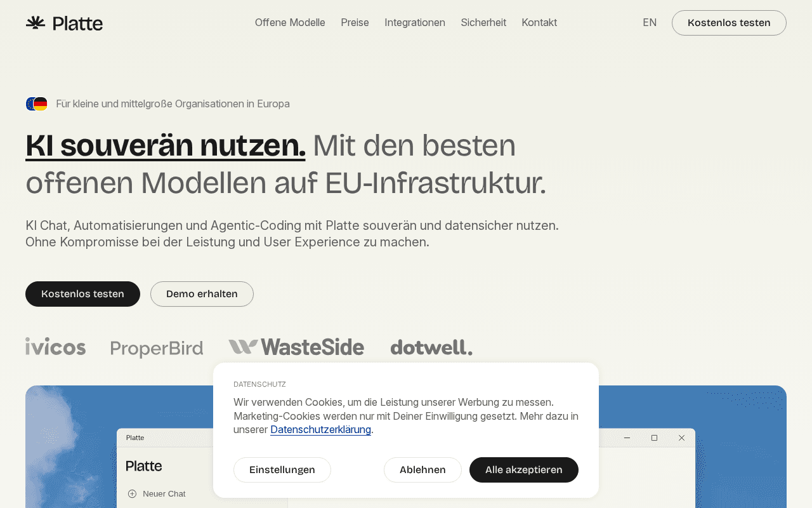Open the Offene Modelle nav item
Image resolution: width=812 pixels, height=508 pixels.
[290, 23]
